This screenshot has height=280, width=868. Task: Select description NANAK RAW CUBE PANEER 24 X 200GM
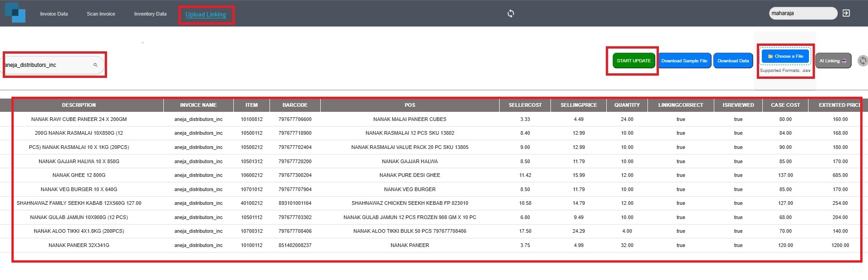[x=79, y=119]
